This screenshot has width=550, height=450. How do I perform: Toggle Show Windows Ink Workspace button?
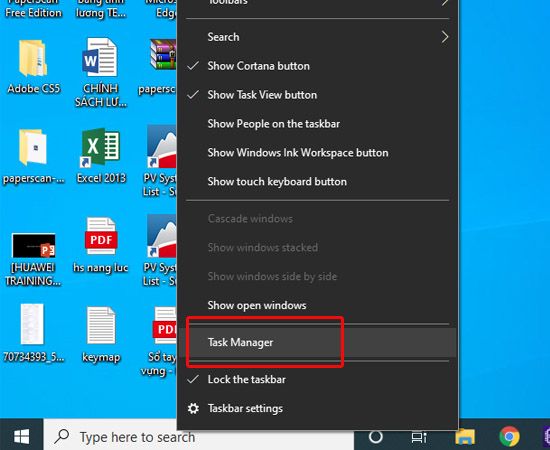317,153
